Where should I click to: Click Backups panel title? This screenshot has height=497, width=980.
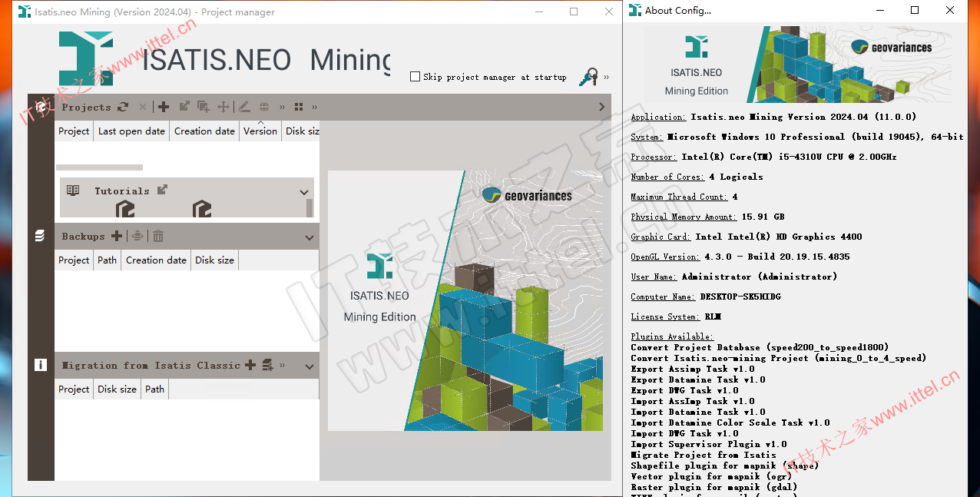pyautogui.click(x=83, y=237)
